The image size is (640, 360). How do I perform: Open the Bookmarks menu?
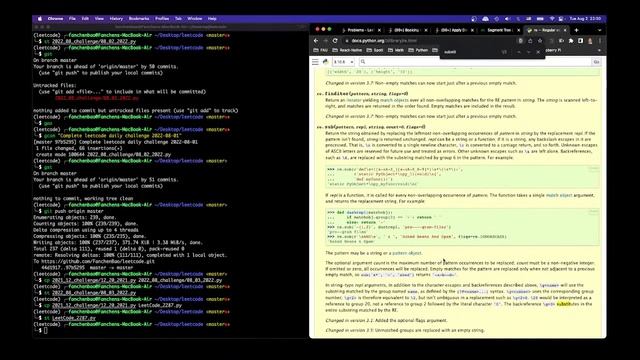point(139,19)
